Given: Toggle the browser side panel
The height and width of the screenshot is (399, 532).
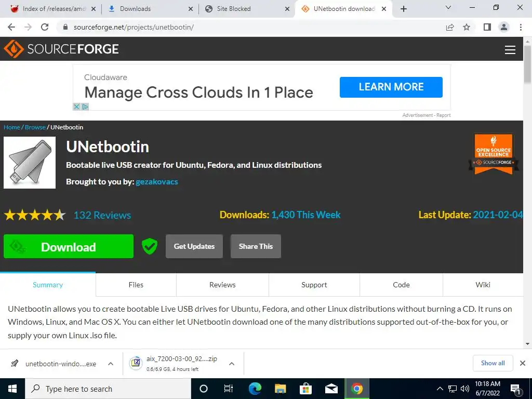Looking at the screenshot, I should coord(487,27).
